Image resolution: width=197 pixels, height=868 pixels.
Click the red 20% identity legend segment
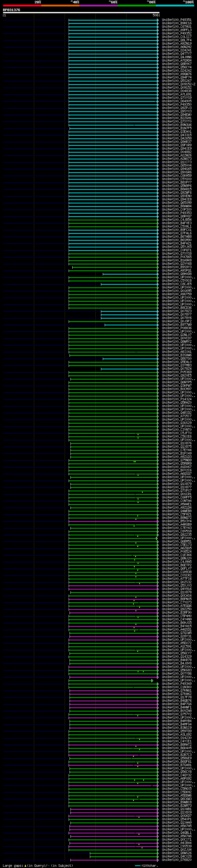pos(22,6)
